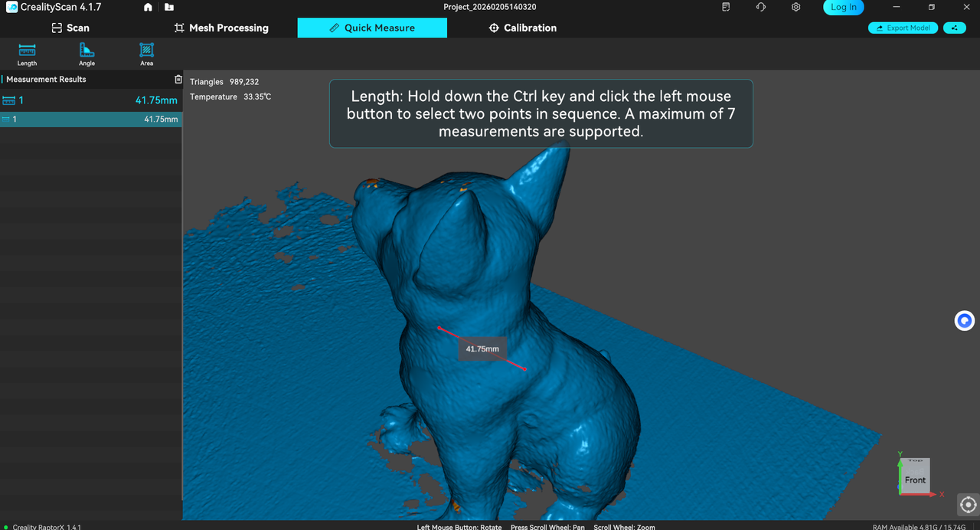Click the Export Model button
The height and width of the screenshot is (530, 980).
point(903,28)
